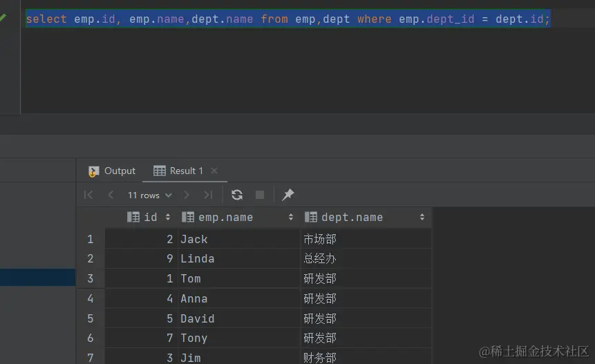Go to last page of results
Viewport: 595px width, 364px height.
[x=208, y=195]
